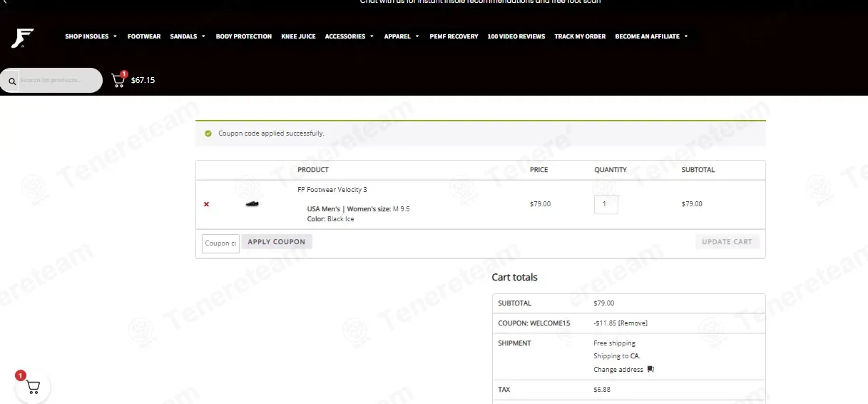Click the Change address link
Viewport: 868px width, 404px height.
point(619,370)
